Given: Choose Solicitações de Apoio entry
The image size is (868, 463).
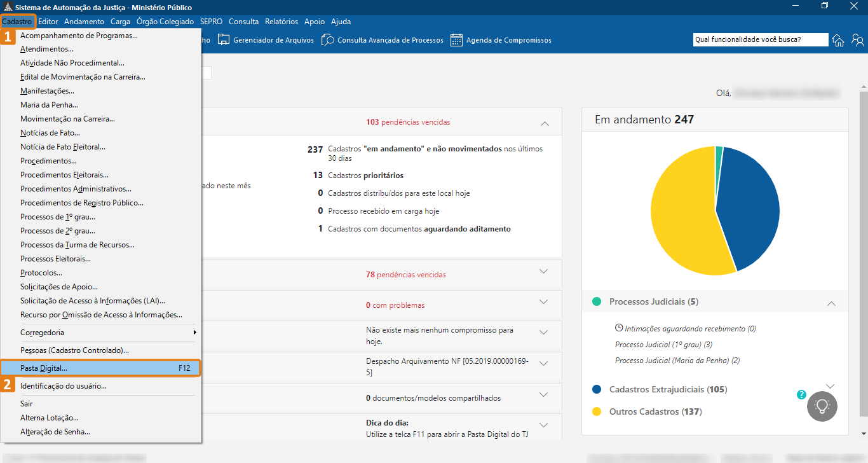Looking at the screenshot, I should click(x=101, y=287).
